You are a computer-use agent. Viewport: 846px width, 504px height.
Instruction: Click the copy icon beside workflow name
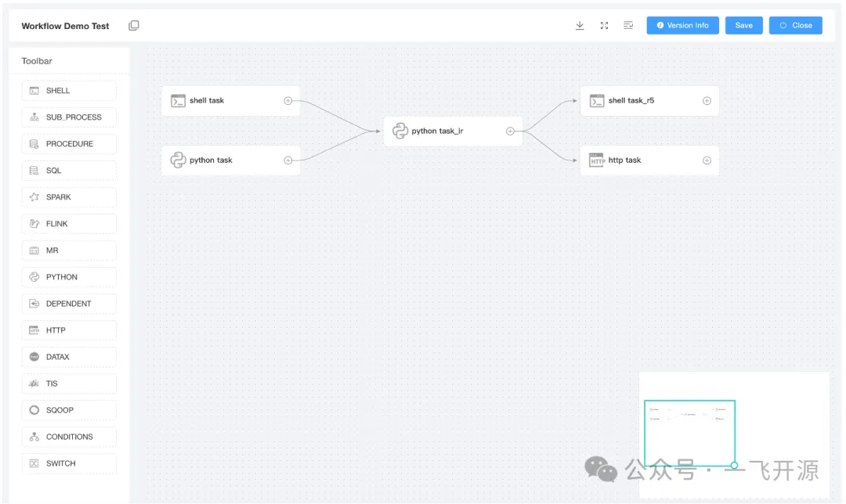click(134, 26)
